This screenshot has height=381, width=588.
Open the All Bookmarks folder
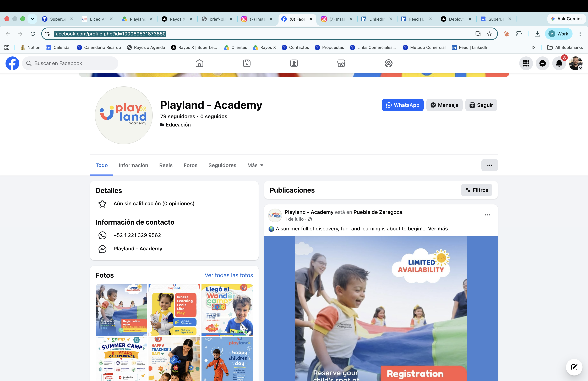pyautogui.click(x=565, y=47)
